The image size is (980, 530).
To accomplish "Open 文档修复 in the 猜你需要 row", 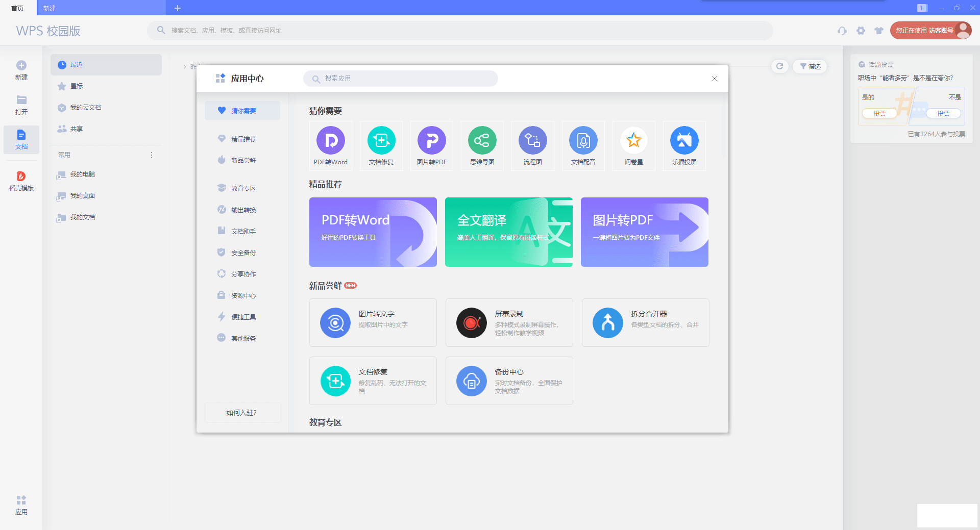I will (381, 145).
